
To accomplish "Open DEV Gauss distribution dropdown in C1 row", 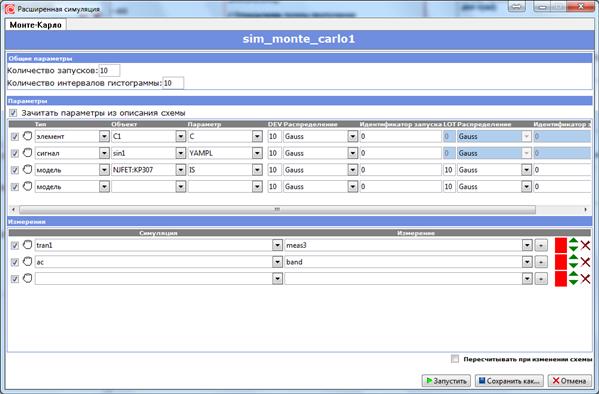I will [352, 136].
